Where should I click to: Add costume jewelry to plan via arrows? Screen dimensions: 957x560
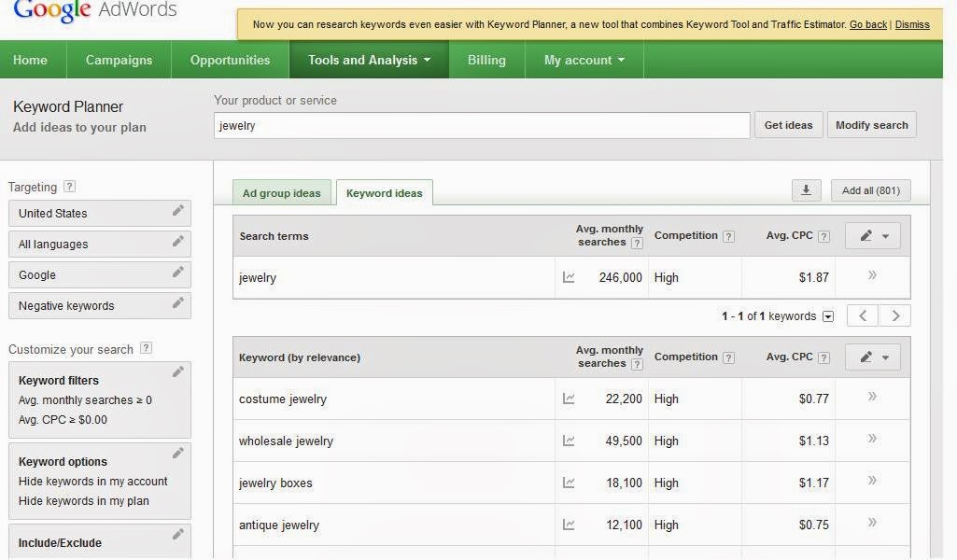(x=872, y=397)
